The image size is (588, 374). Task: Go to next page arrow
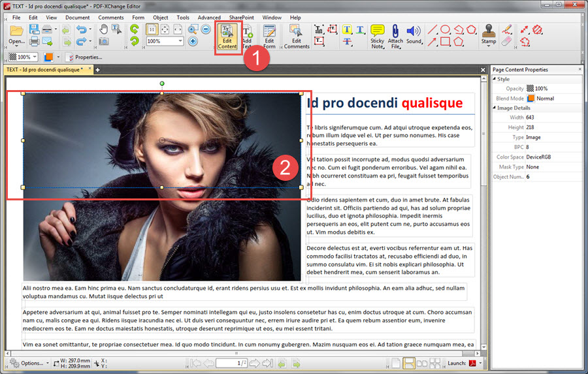click(x=255, y=363)
